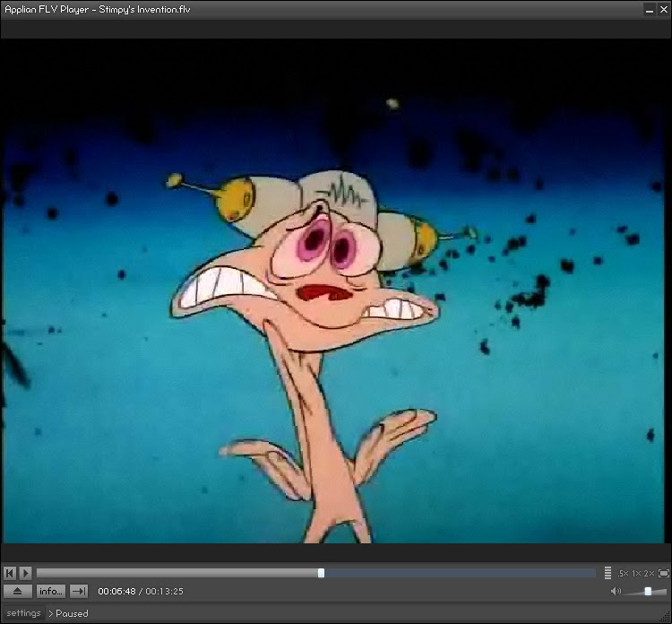Click the total duration 00:13:25
This screenshot has height=624, width=672.
164,591
